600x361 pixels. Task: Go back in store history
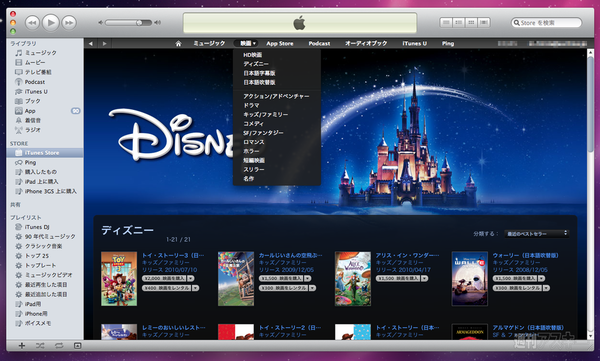coord(91,43)
